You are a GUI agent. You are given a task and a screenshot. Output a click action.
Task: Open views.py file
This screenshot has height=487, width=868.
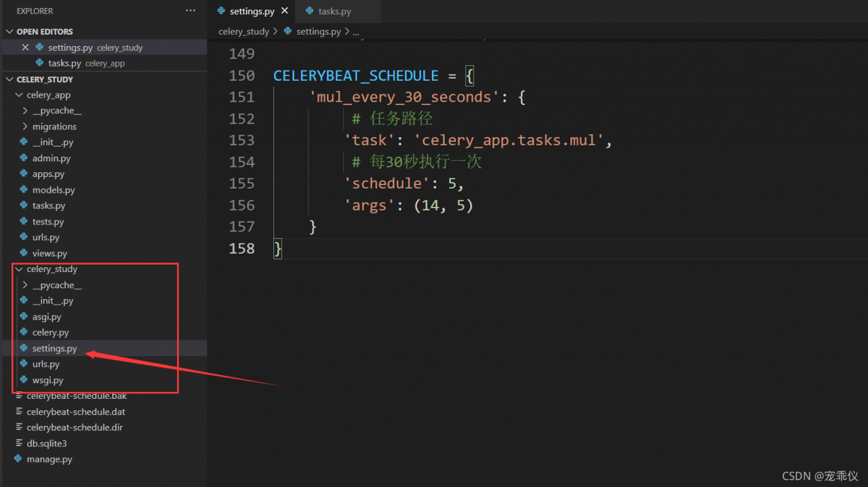pos(103,253)
